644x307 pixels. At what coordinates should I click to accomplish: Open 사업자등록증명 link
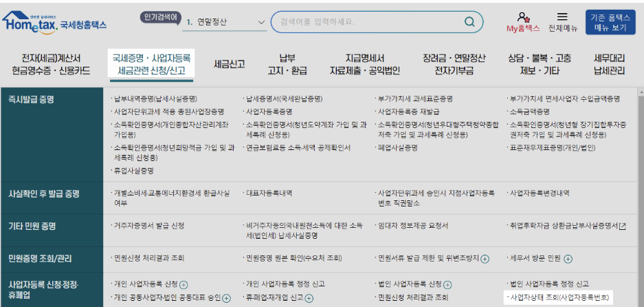pyautogui.click(x=269, y=112)
